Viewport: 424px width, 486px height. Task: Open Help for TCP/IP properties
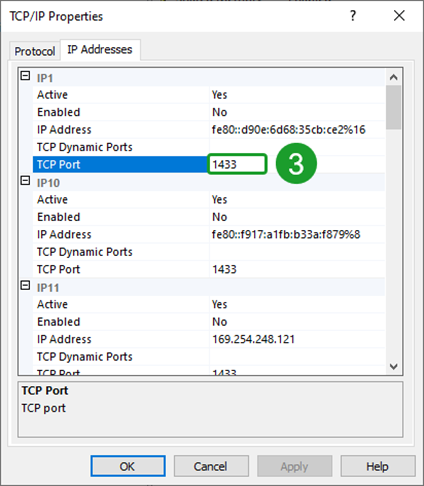tap(378, 466)
